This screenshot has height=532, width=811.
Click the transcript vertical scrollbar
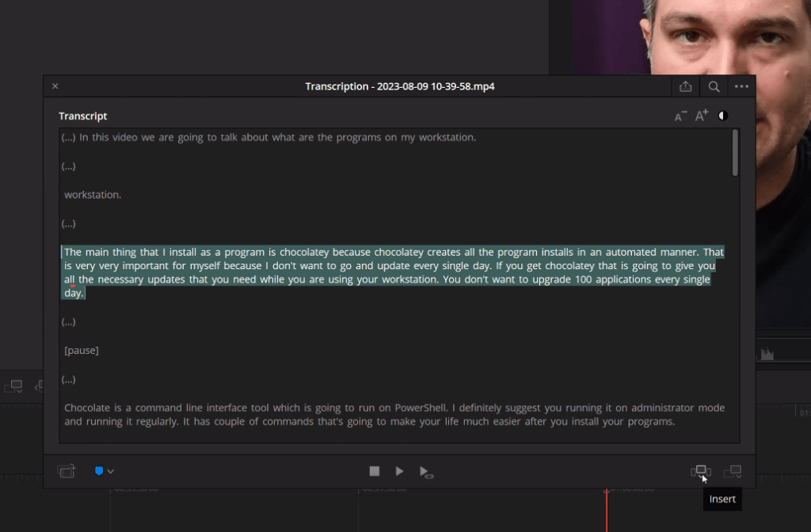click(735, 153)
